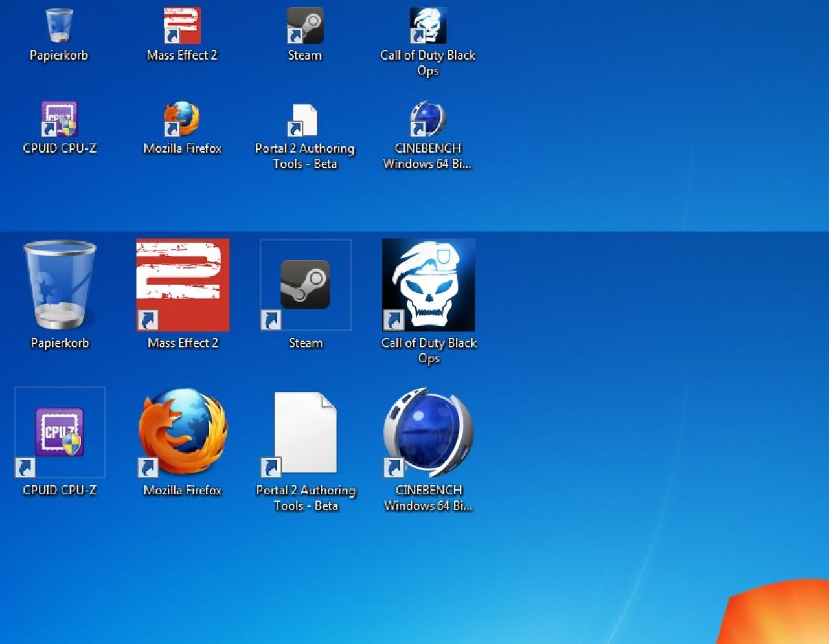829x644 pixels.
Task: Click the upper 'Mass Effect 2' text label
Action: tap(182, 56)
